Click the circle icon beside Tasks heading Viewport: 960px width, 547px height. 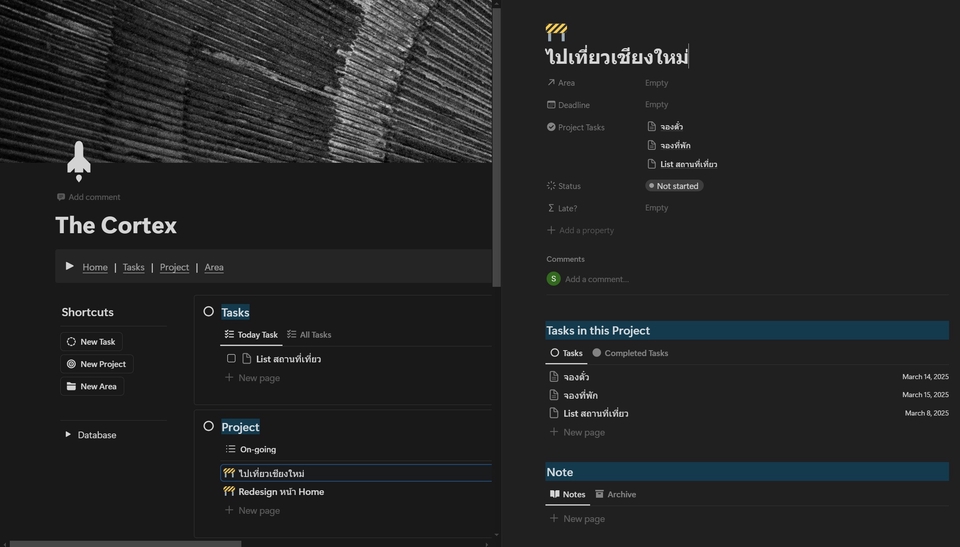coord(209,312)
